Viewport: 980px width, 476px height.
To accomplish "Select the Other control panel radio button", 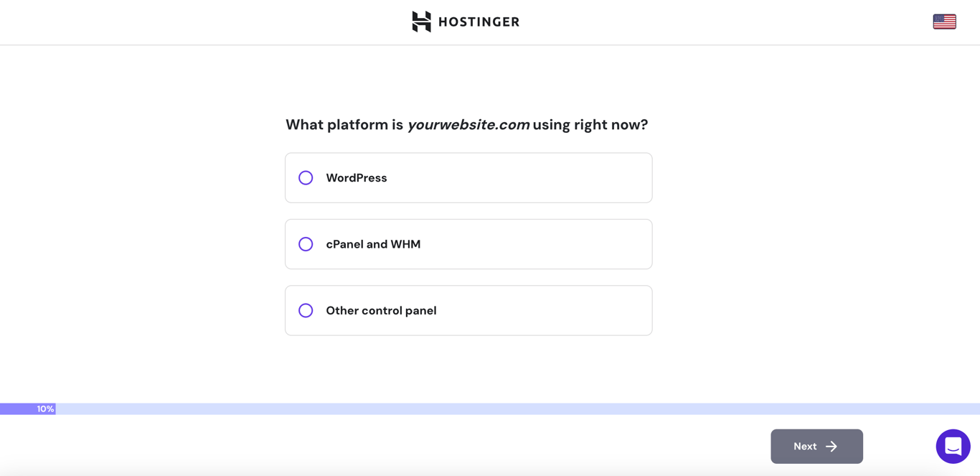I will click(x=306, y=310).
